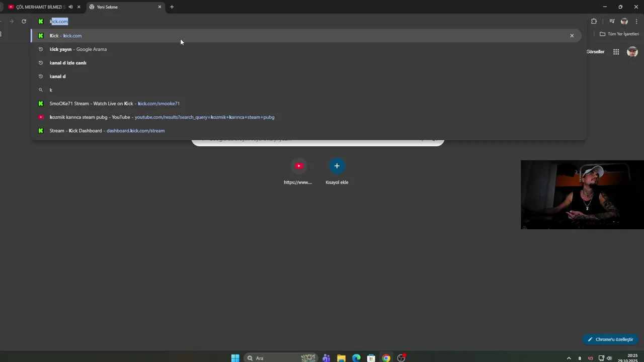
Task: Open the volume control in system tray
Action: point(609,358)
